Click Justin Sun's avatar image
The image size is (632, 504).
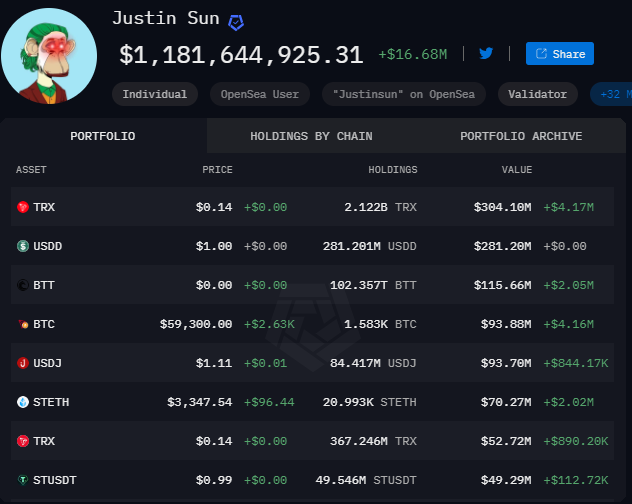point(49,56)
